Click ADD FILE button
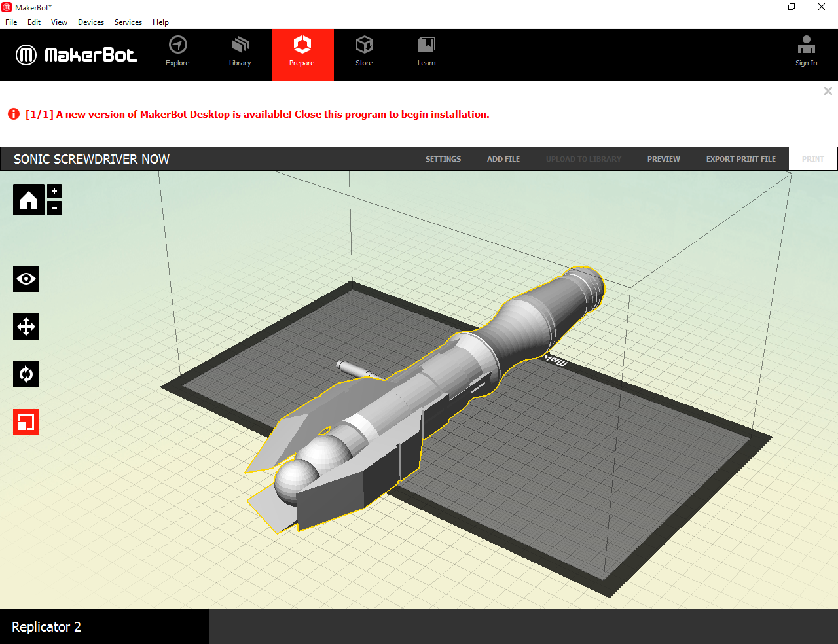The height and width of the screenshot is (644, 838). tap(503, 159)
